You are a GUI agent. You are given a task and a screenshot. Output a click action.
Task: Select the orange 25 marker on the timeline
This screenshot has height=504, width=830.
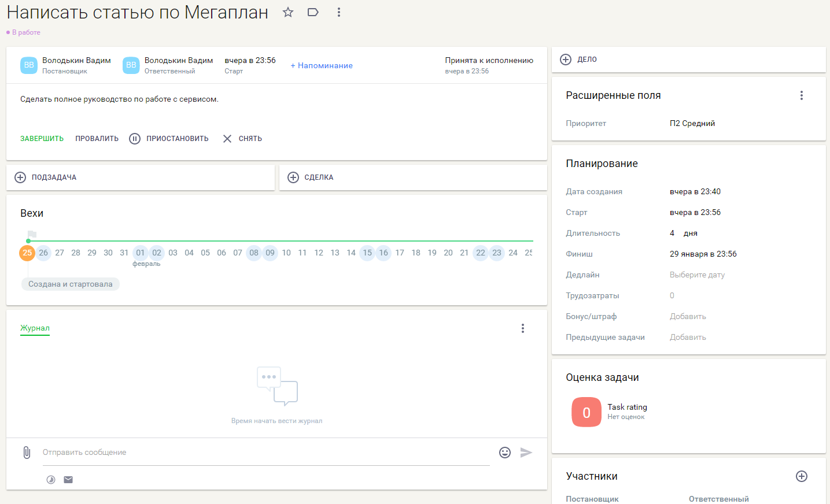coord(27,253)
